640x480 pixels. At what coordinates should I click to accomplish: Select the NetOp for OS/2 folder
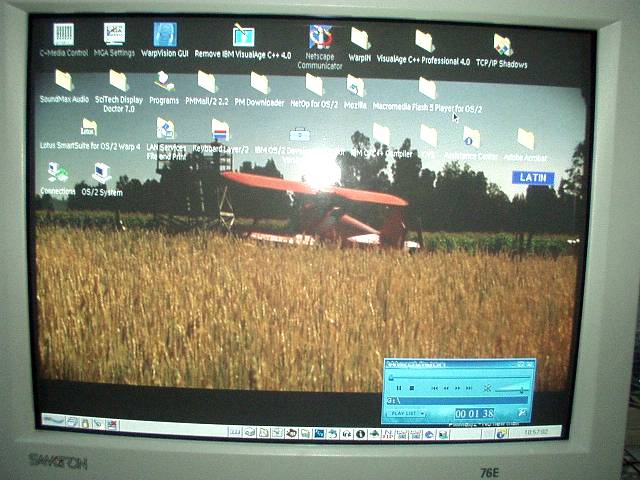[314, 84]
